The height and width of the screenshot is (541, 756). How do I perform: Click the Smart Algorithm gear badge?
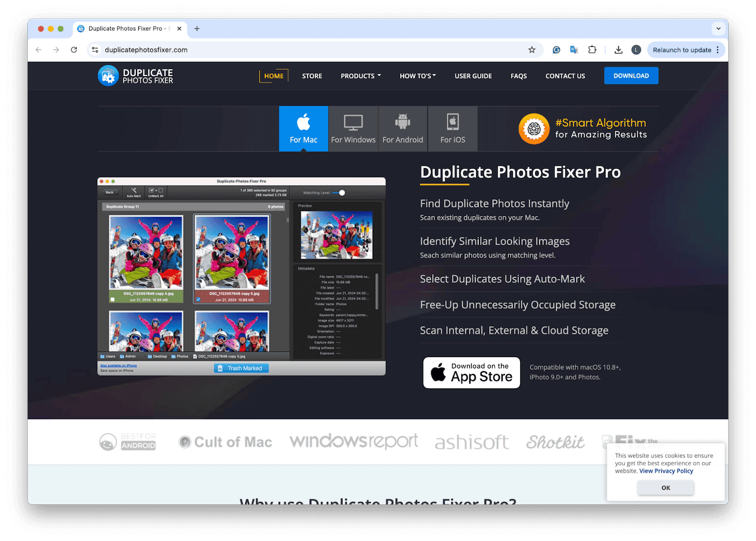(x=534, y=129)
